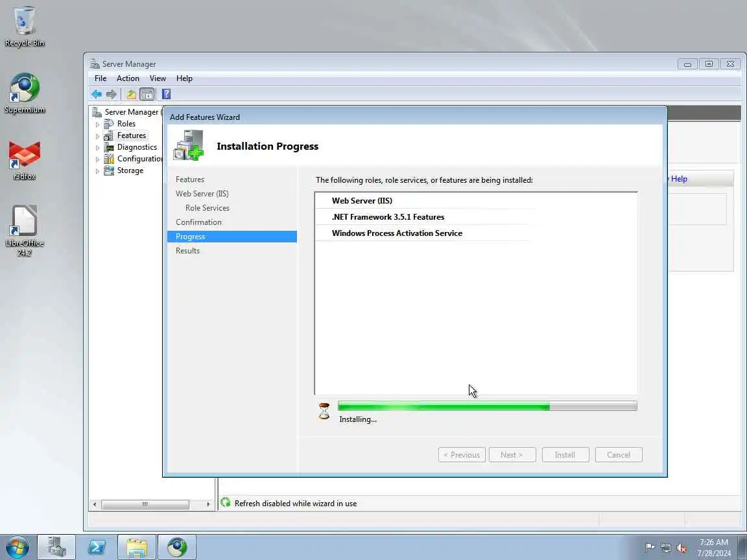Open the File menu
Image resolution: width=747 pixels, height=560 pixels.
[x=101, y=78]
